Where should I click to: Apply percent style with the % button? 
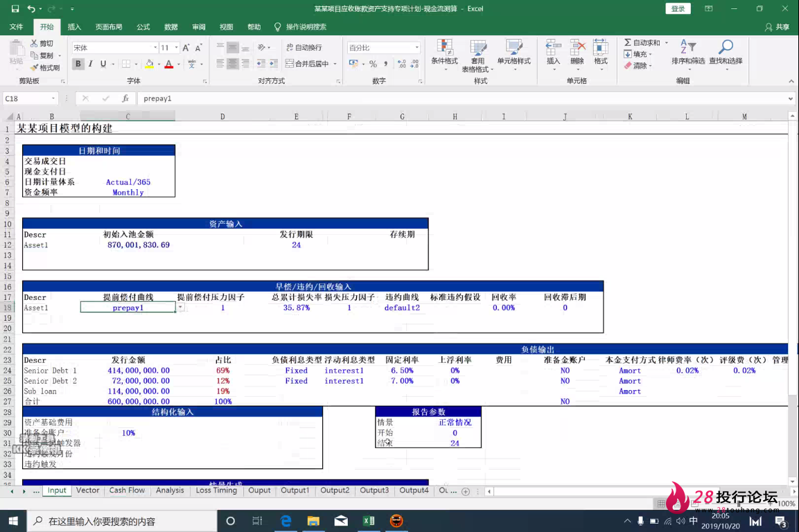[373, 64]
